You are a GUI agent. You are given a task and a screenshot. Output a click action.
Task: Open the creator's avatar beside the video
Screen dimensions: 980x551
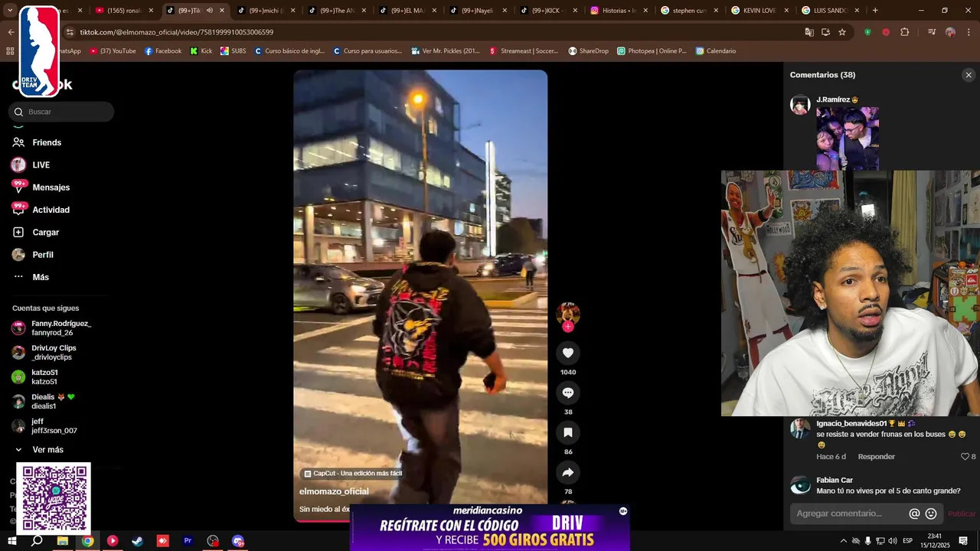568,313
